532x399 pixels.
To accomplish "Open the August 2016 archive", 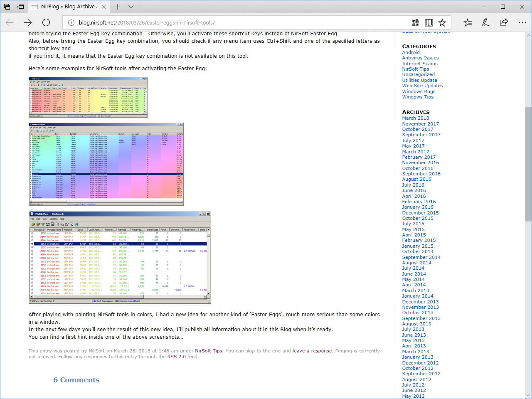I will pyautogui.click(x=417, y=179).
